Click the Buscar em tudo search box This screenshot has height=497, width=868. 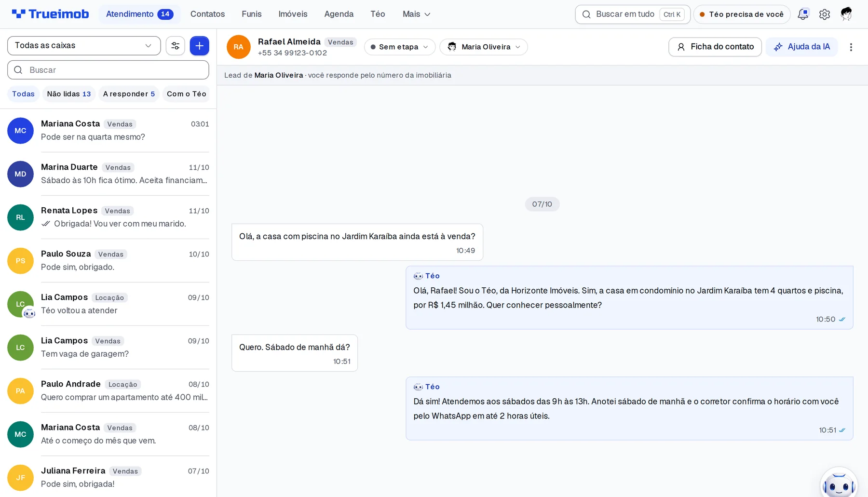point(633,14)
